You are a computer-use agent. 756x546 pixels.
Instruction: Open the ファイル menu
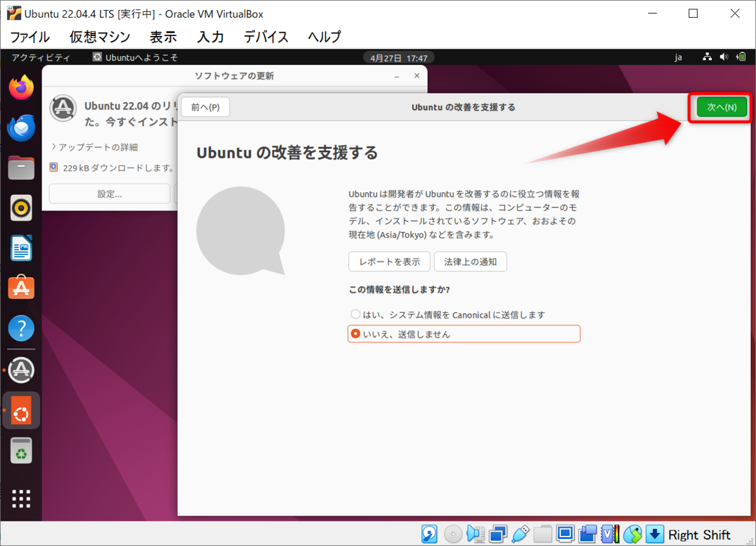(30, 37)
